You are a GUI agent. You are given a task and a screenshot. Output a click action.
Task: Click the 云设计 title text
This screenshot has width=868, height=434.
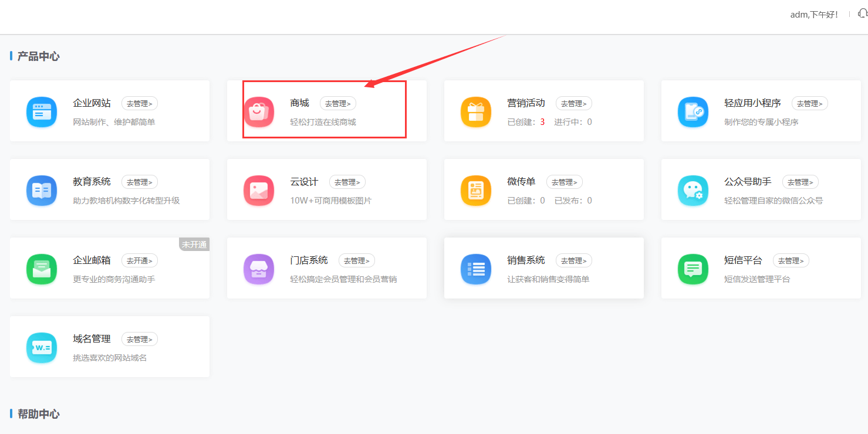(x=304, y=182)
